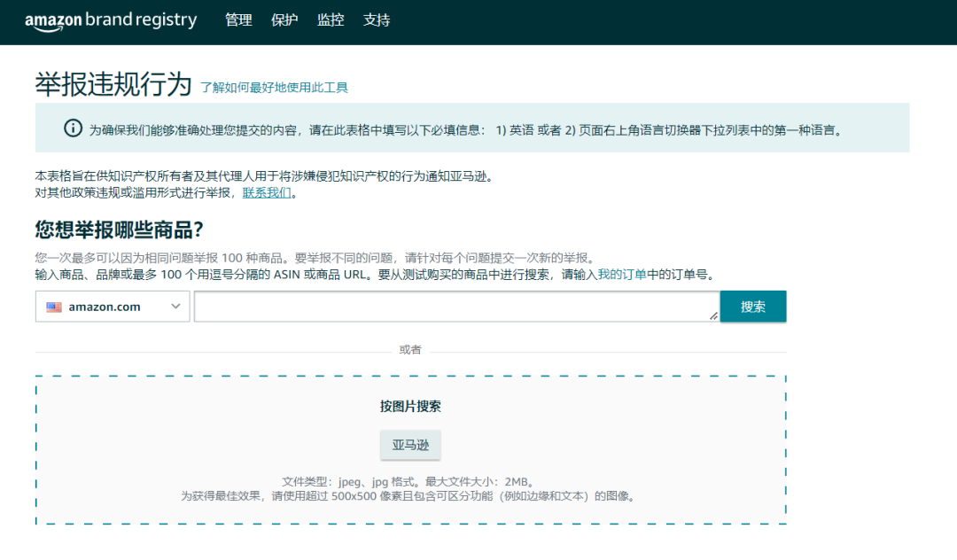Image resolution: width=957 pixels, height=560 pixels.
Task: Select 监控 from the top navigation
Action: click(331, 19)
